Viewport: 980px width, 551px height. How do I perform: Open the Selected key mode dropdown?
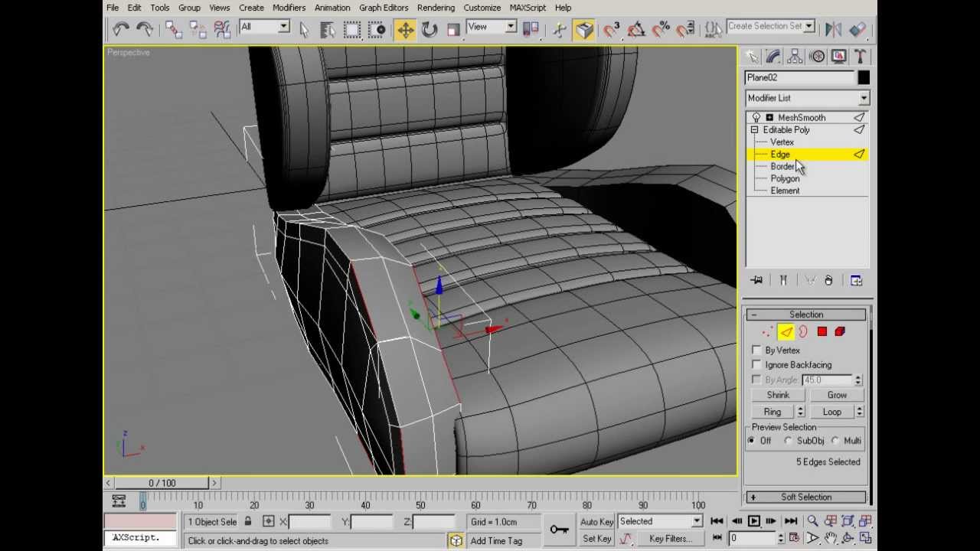(x=660, y=521)
